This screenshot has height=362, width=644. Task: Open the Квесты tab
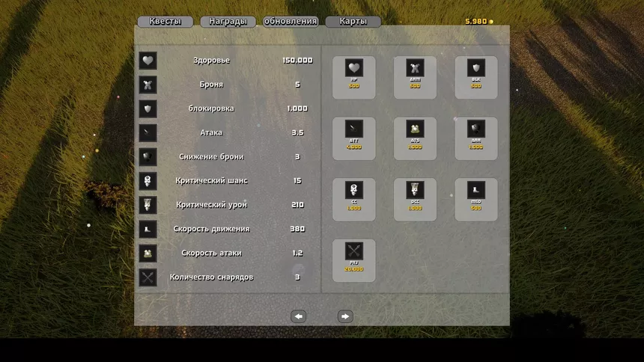tap(165, 22)
